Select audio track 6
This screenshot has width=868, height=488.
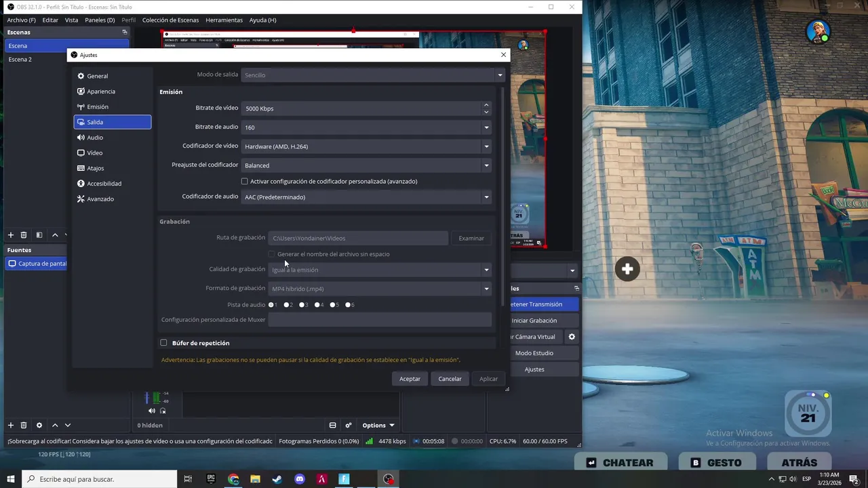point(348,305)
